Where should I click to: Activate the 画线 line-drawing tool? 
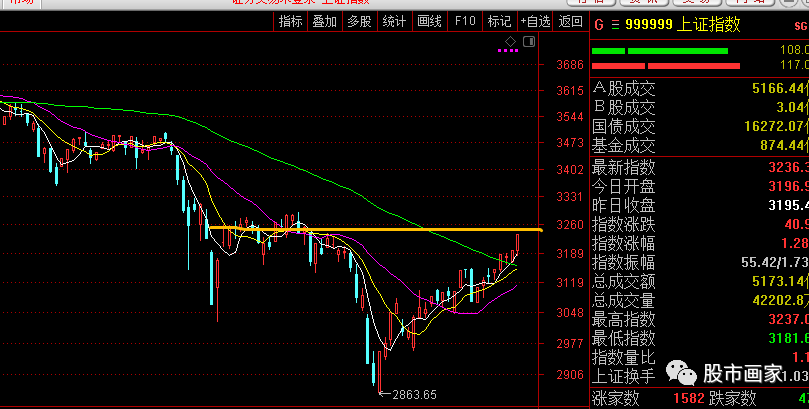[429, 21]
